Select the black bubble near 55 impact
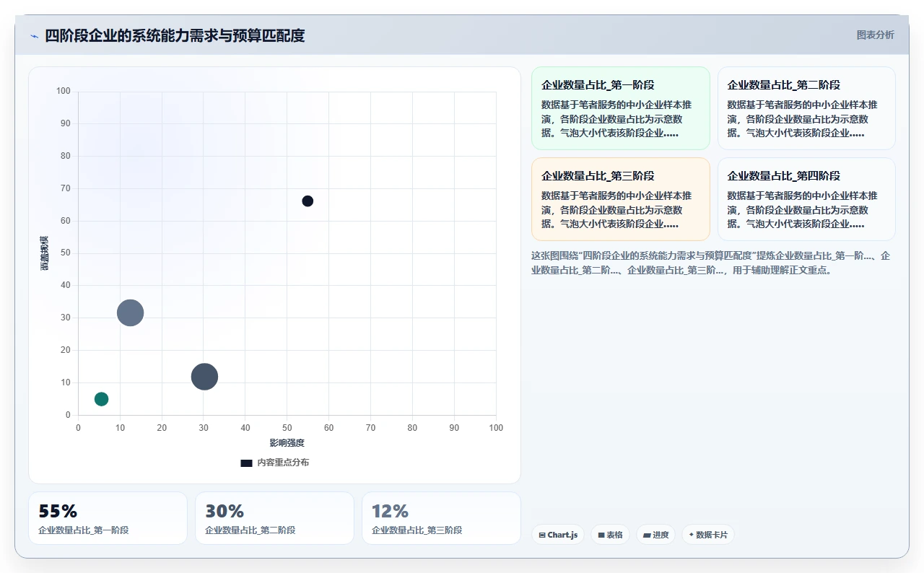The image size is (924, 573). coord(308,201)
